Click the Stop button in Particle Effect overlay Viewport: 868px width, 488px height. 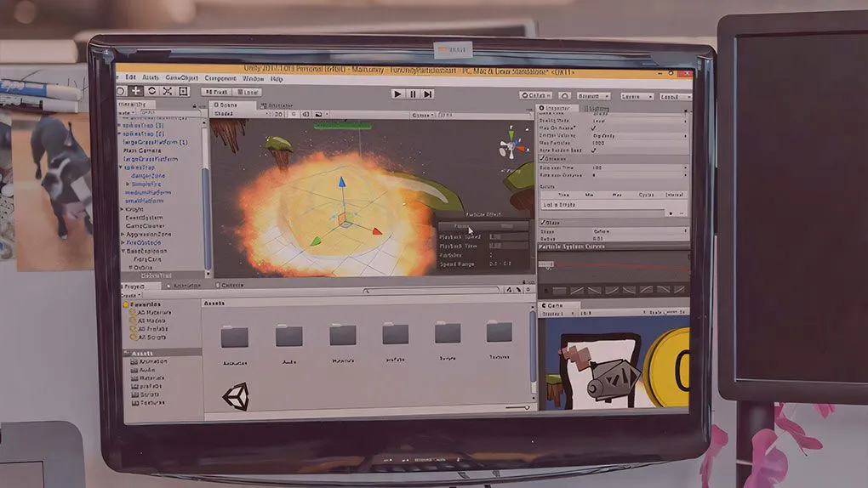(x=506, y=226)
